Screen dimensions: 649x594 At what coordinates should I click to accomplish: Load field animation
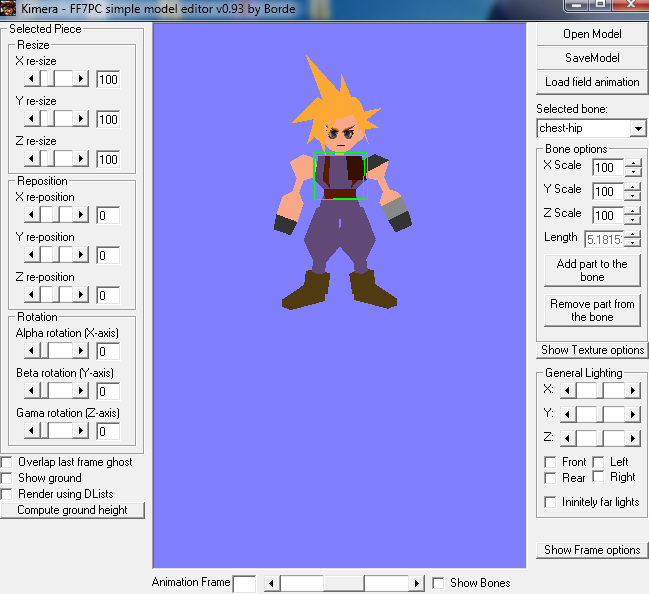(x=592, y=82)
